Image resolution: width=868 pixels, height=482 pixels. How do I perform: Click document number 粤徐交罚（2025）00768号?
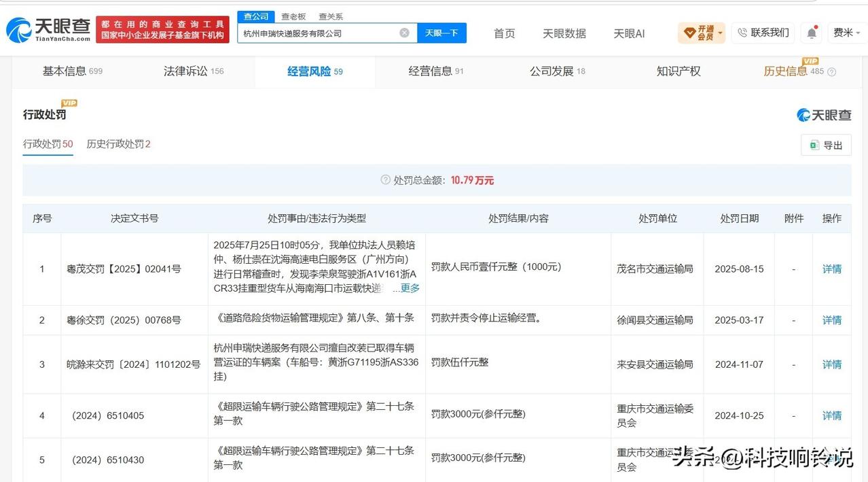pyautogui.click(x=124, y=320)
